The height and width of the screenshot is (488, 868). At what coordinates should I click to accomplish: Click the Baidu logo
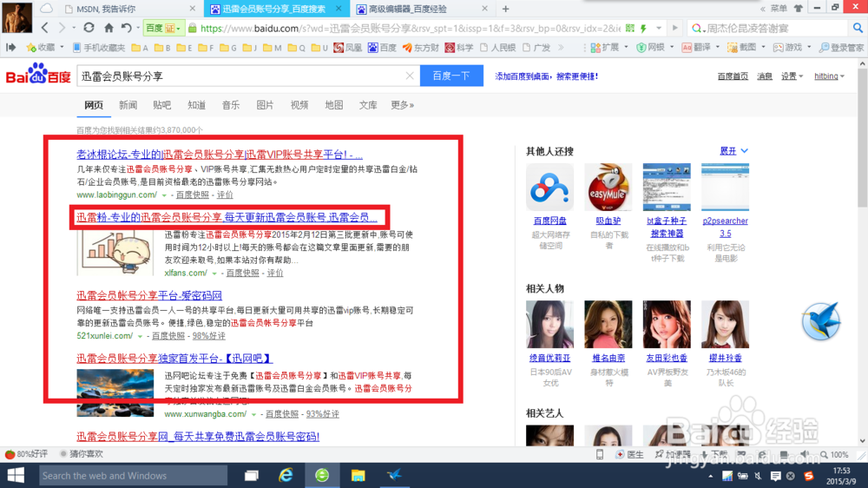(38, 74)
